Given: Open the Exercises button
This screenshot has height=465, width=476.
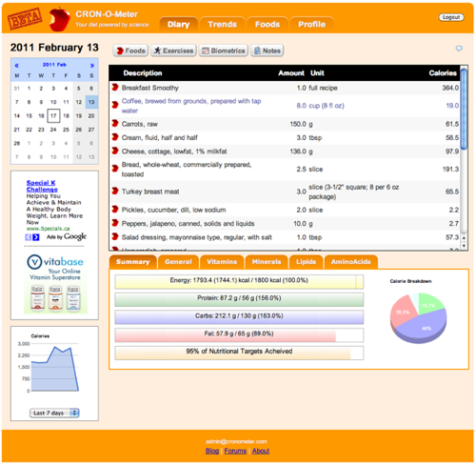Looking at the screenshot, I should 173,51.
